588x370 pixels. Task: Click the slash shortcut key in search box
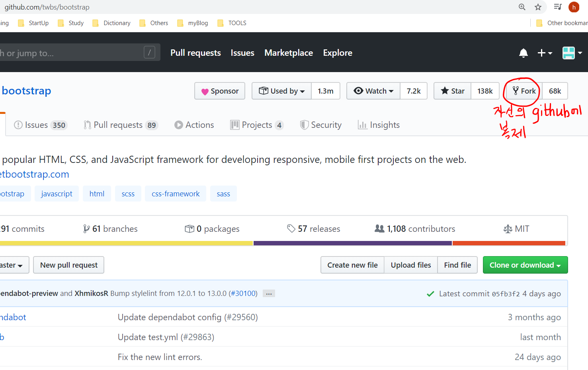(x=149, y=52)
